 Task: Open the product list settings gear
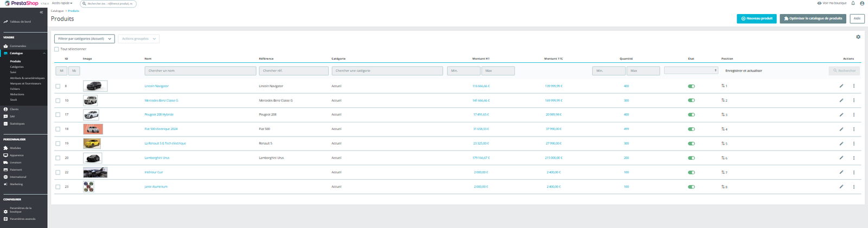tap(858, 37)
